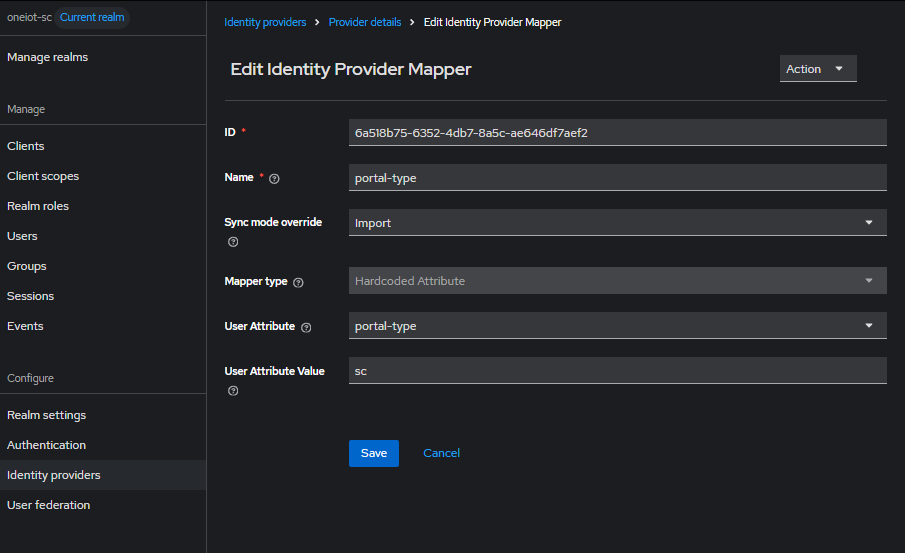The image size is (905, 553).
Task: Click the Current realm badge
Action: tap(92, 17)
